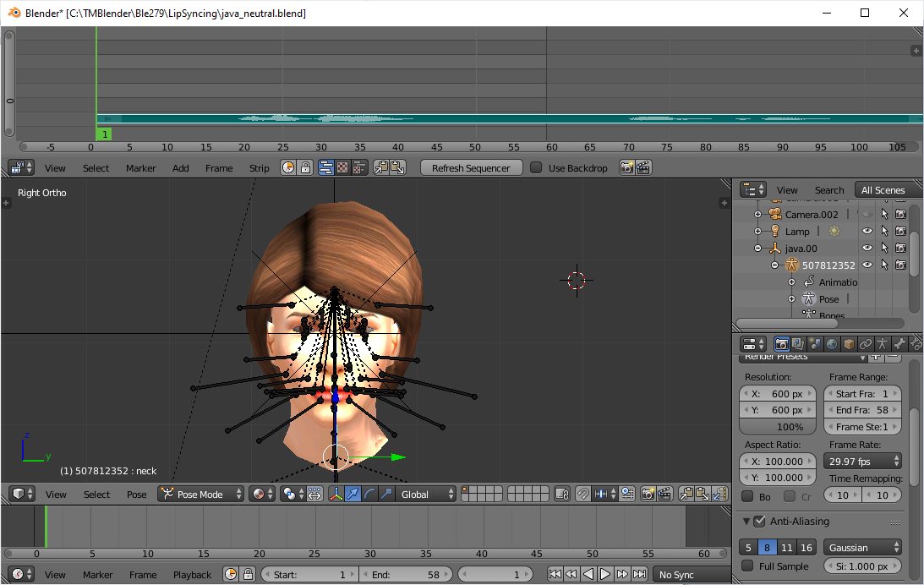Image resolution: width=924 pixels, height=585 pixels.
Task: Switch to Sequencer and Preview combined view
Action: coord(359,168)
